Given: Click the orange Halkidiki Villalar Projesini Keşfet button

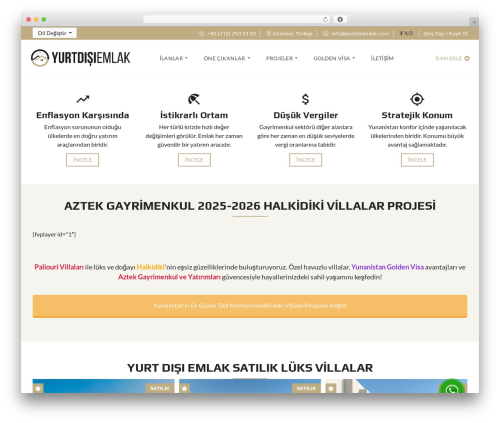Looking at the screenshot, I should (250, 306).
